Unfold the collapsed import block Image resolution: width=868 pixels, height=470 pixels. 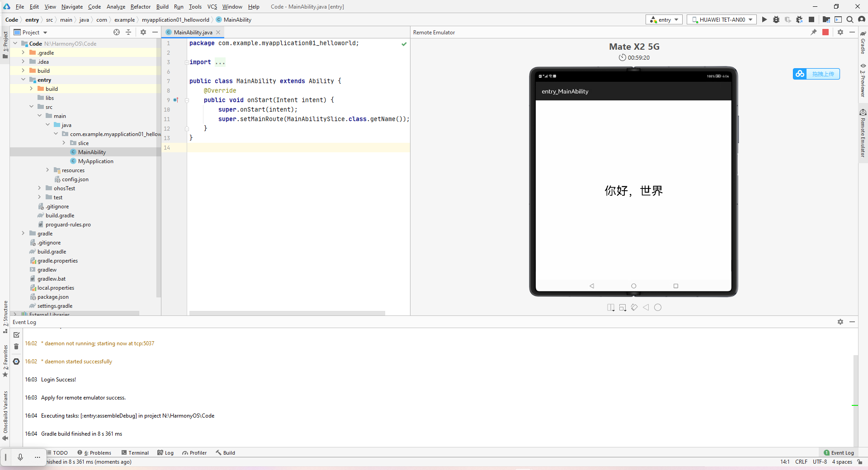click(187, 62)
